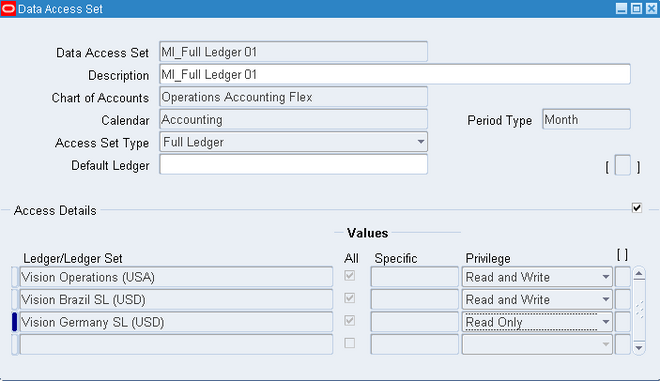The image size is (660, 381).
Task: Select row indicator for Vision Operations (USA)
Action: [x=14, y=277]
